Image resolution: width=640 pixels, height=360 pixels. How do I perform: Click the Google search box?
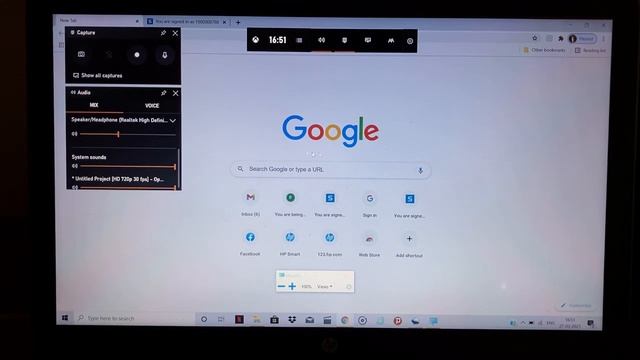(331, 170)
